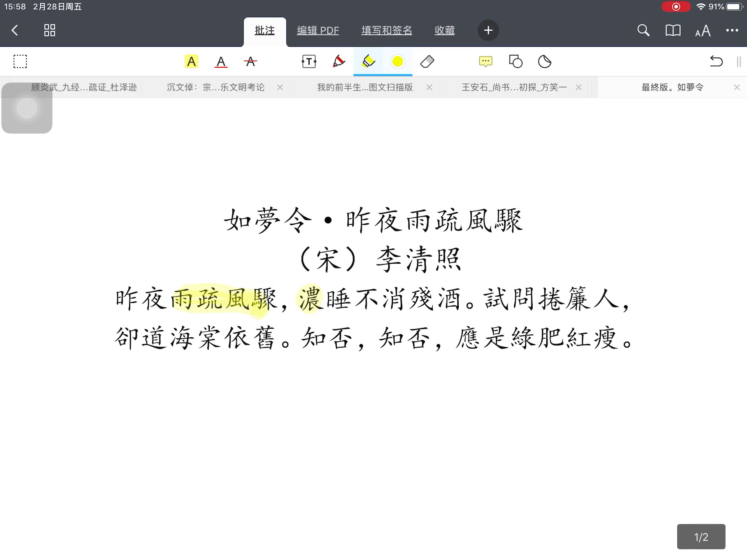747x560 pixels.
Task: Select the text highlight tool
Action: click(191, 61)
